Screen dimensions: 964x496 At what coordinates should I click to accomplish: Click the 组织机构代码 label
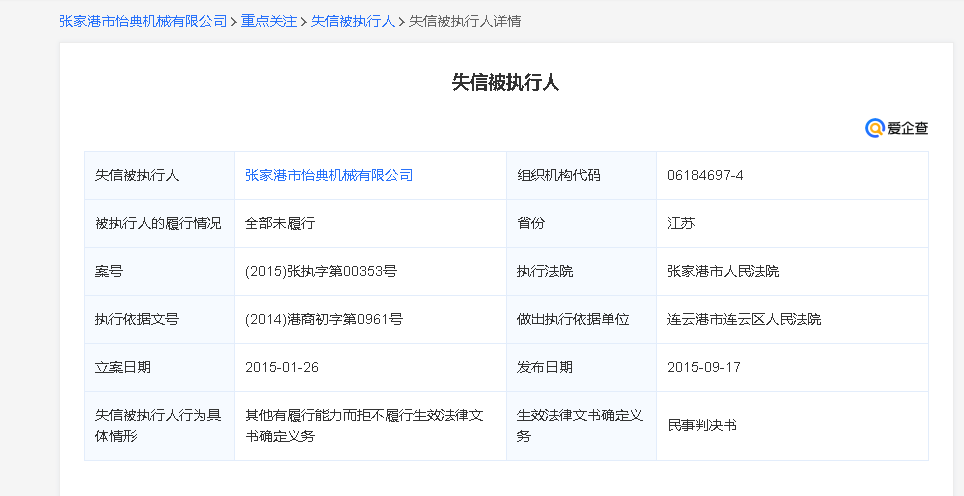point(558,175)
